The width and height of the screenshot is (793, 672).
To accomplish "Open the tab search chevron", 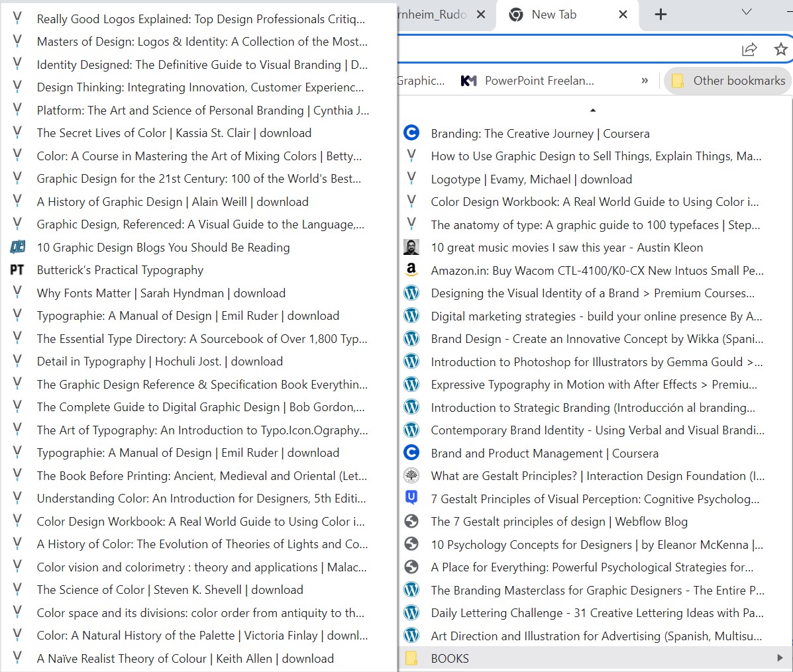I will tap(747, 12).
